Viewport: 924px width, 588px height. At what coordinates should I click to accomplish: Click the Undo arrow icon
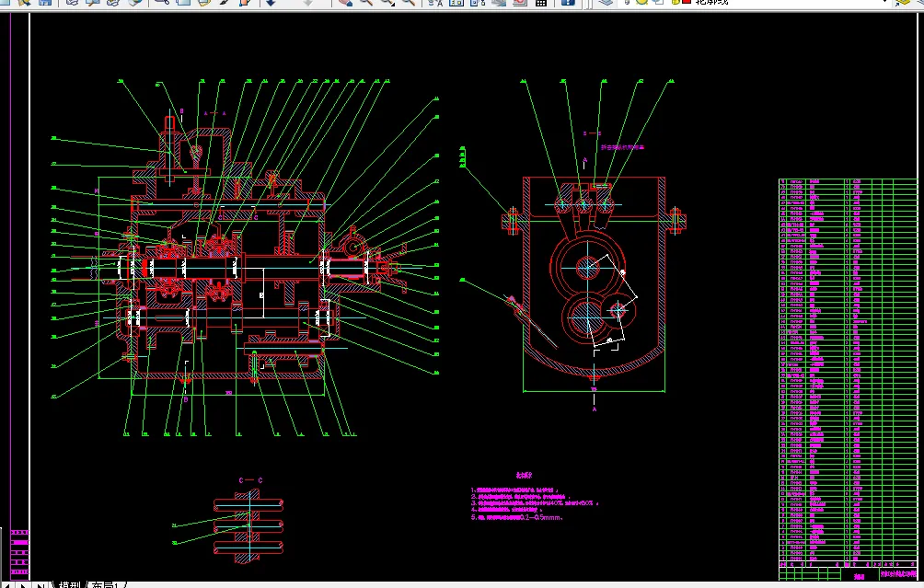(271, 3)
